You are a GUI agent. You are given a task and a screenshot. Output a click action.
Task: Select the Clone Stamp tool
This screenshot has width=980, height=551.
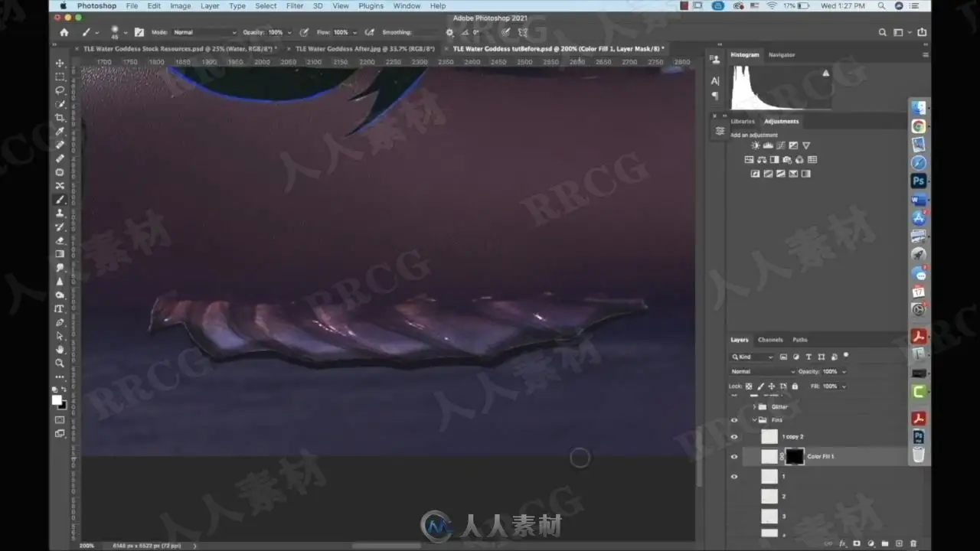[60, 214]
